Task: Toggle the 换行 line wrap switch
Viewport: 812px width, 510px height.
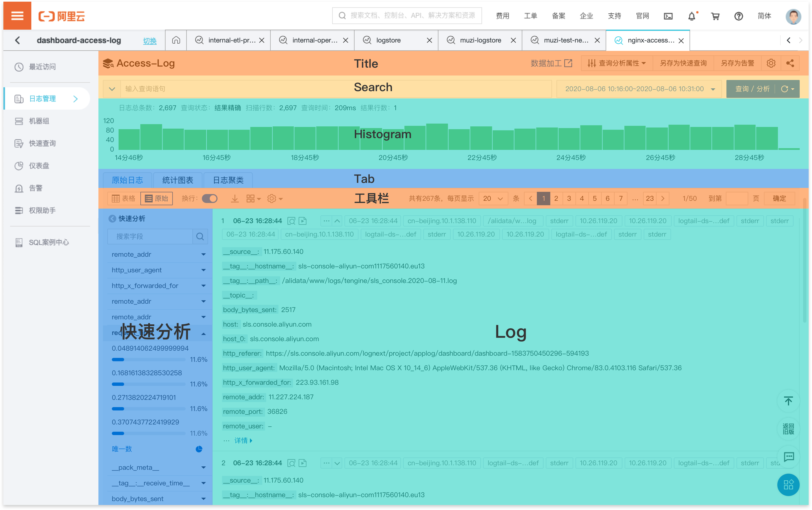Action: coord(209,199)
